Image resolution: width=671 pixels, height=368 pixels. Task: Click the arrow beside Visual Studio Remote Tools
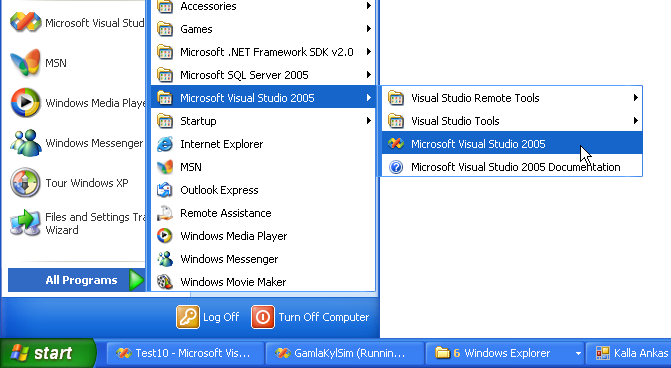636,98
